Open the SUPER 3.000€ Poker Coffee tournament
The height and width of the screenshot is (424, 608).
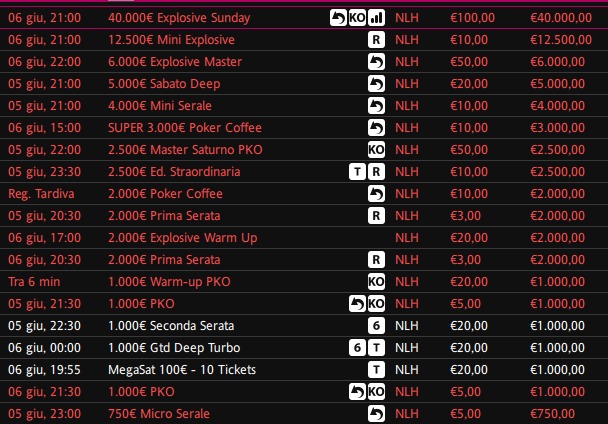coord(185,128)
